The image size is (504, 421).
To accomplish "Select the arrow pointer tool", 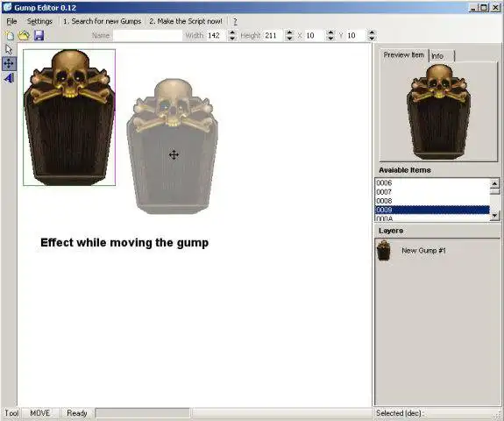I will pos(9,49).
